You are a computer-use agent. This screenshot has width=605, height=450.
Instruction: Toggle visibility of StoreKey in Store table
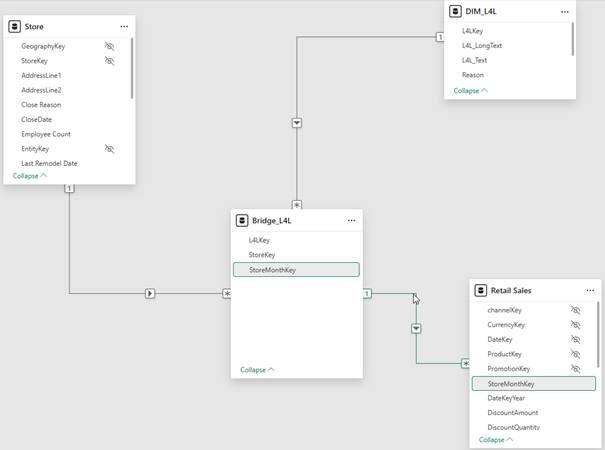(x=110, y=61)
